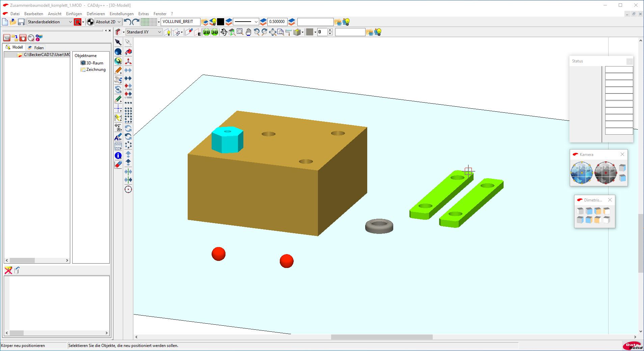
Task: Open the Einfügen menu
Action: pyautogui.click(x=74, y=14)
